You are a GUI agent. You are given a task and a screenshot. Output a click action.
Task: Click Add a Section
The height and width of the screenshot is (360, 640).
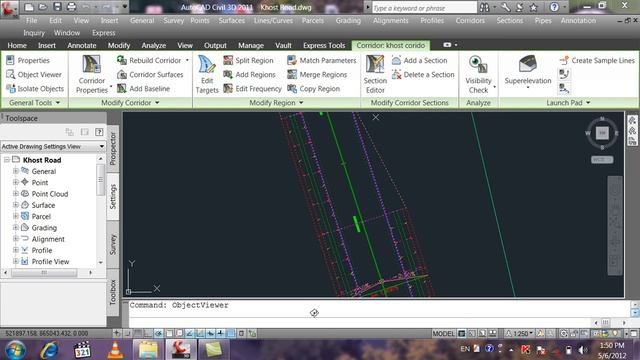[x=419, y=60]
